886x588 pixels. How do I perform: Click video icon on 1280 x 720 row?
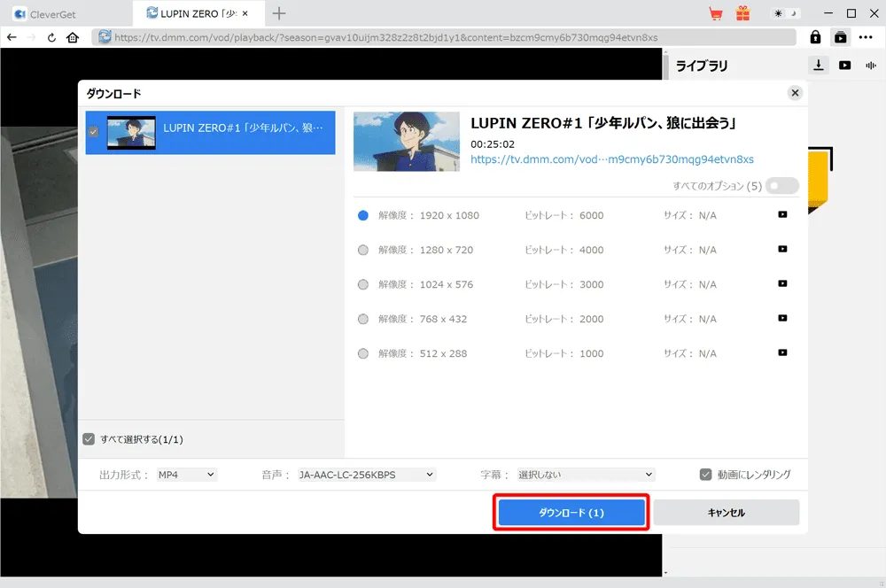pyautogui.click(x=782, y=249)
